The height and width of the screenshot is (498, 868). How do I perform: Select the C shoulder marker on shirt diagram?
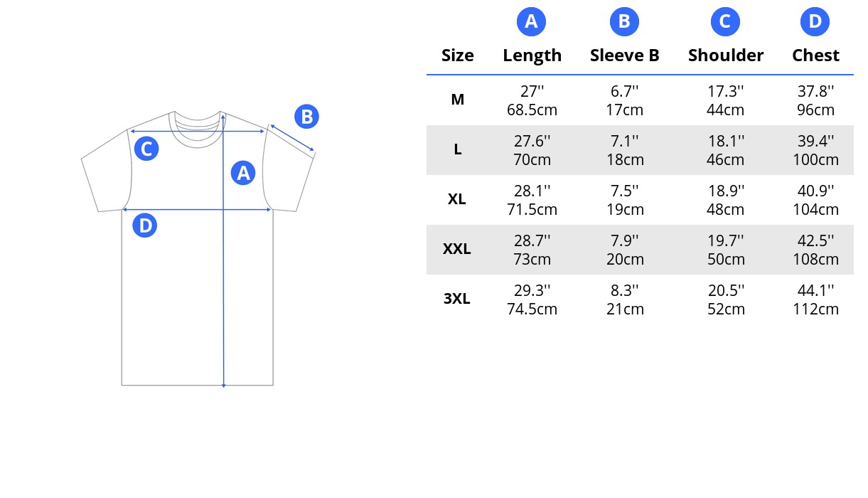(x=146, y=149)
